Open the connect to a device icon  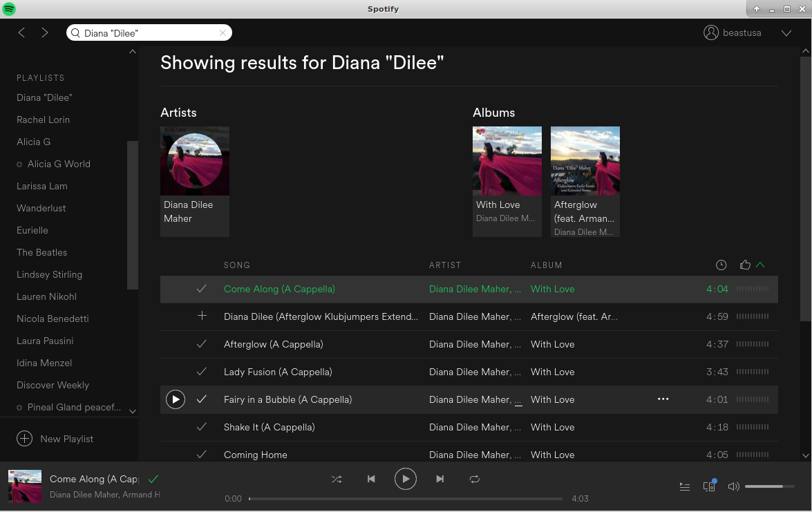coord(709,486)
